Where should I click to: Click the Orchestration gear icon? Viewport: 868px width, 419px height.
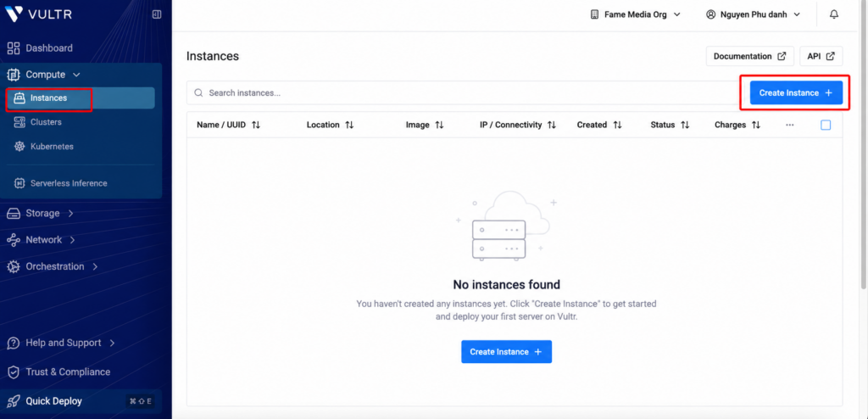[x=14, y=266]
